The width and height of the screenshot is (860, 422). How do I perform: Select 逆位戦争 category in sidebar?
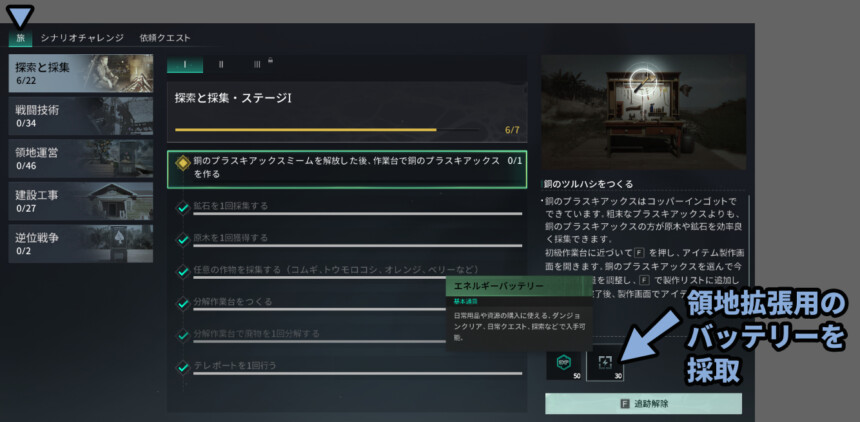tap(80, 243)
